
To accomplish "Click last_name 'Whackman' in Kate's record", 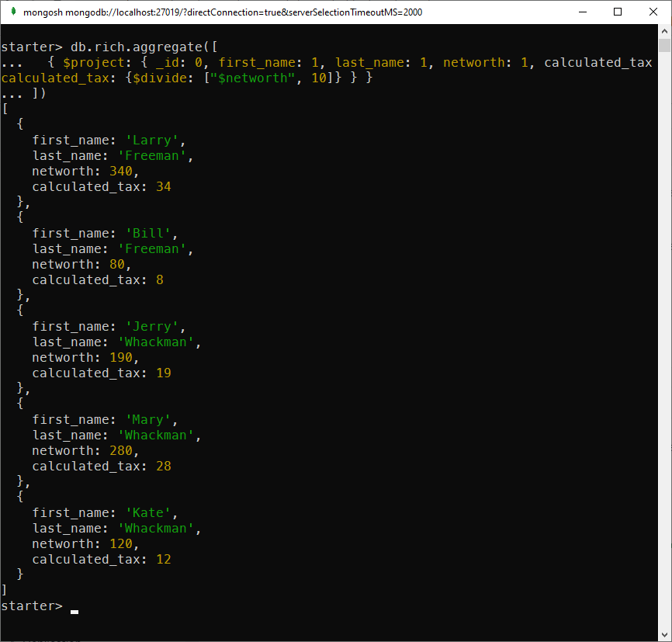I will (155, 529).
